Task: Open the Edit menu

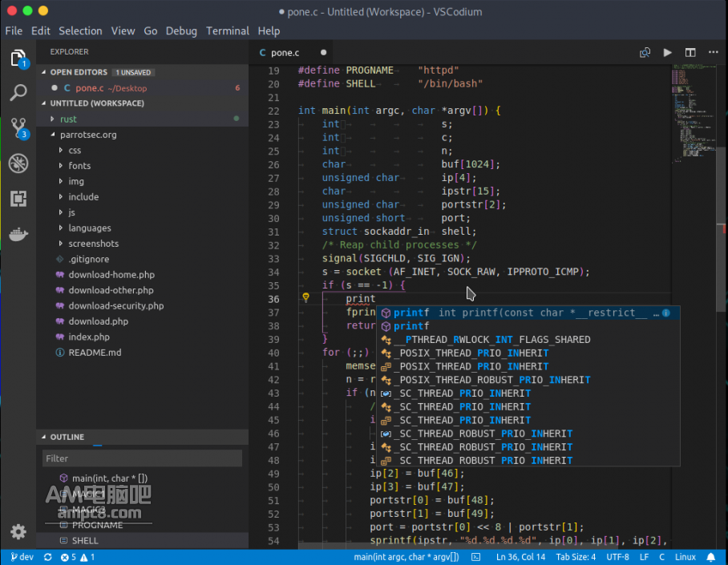Action: point(40,30)
